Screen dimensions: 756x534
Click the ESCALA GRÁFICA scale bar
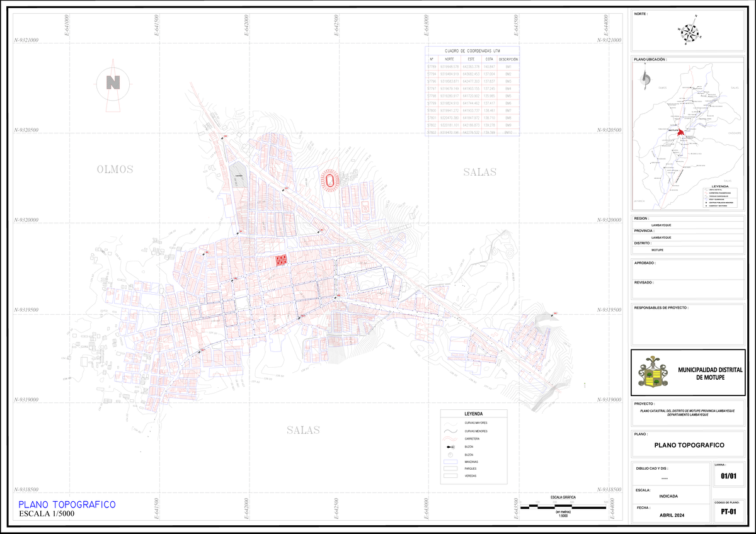click(x=563, y=504)
